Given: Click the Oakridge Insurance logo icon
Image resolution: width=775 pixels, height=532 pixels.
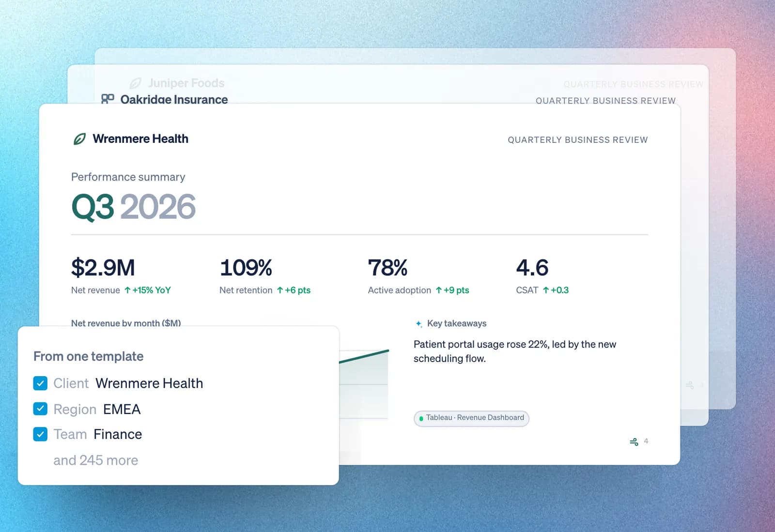Looking at the screenshot, I should click(x=108, y=99).
